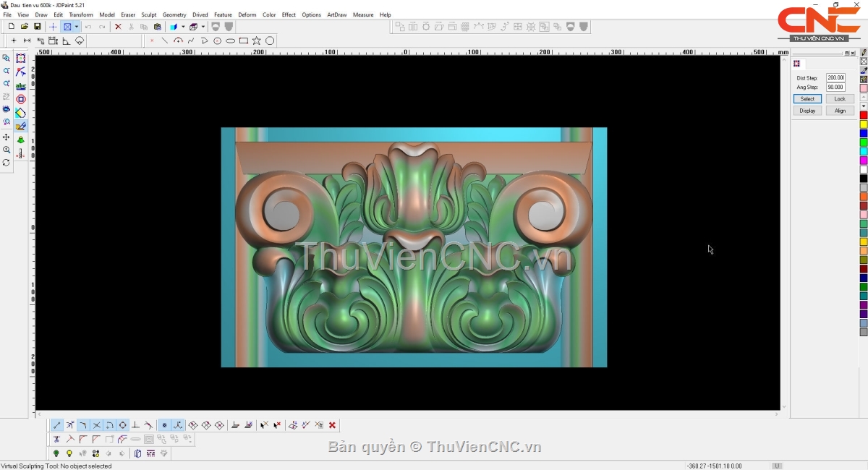Toggle the circle center snap button

123,425
